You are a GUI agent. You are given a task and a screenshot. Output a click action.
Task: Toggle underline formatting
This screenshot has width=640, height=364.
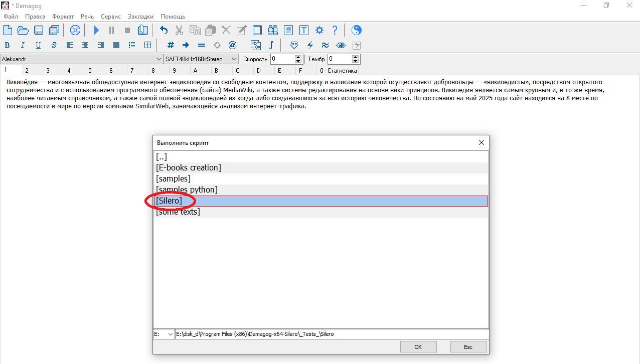click(38, 45)
